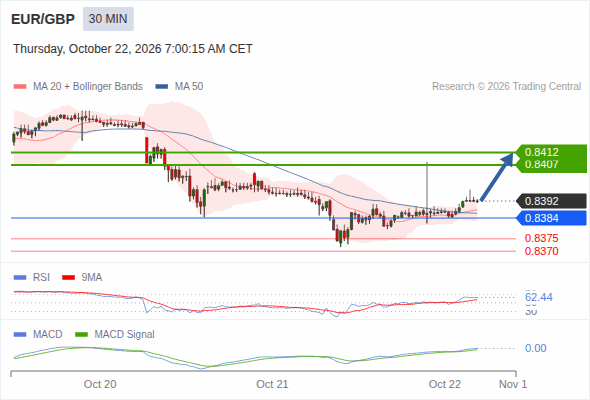Click the date line 'Thursday, October 22, 2026 7:00:15 AM CET'
590x400 pixels.
click(x=133, y=49)
